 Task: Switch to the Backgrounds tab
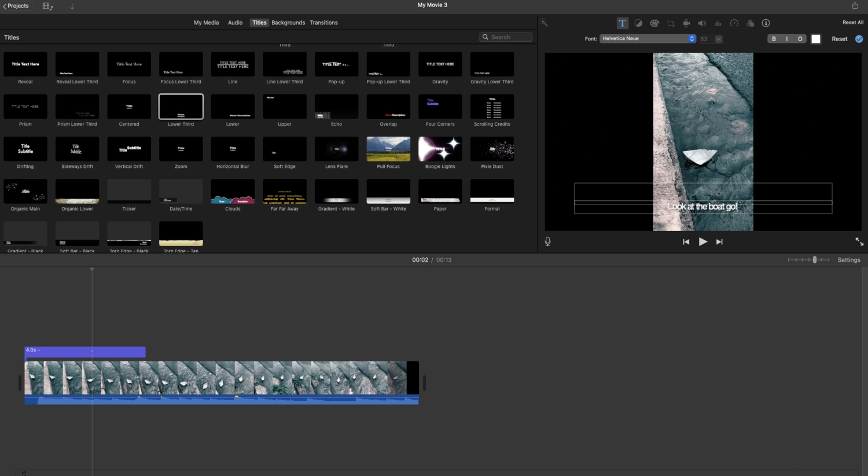click(x=288, y=23)
